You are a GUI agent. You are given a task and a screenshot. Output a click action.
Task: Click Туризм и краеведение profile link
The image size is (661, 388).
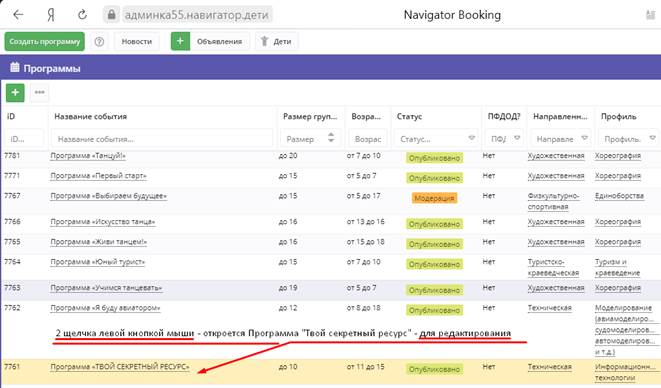(617, 267)
